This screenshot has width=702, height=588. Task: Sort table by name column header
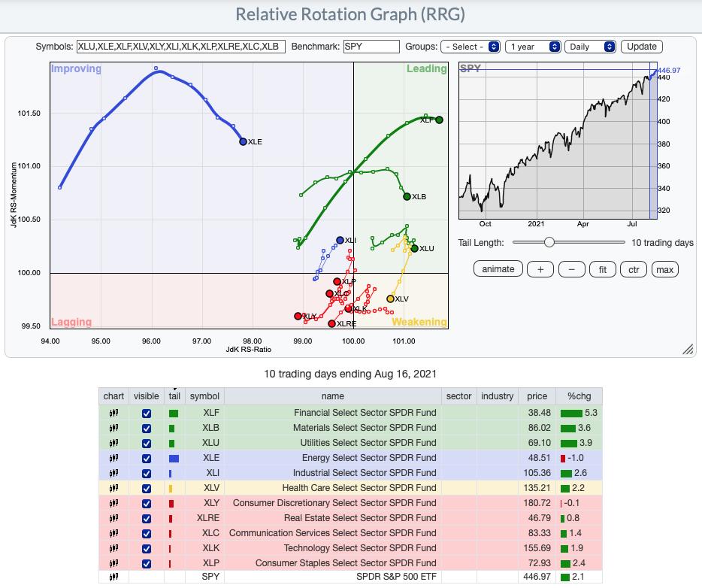[333, 396]
